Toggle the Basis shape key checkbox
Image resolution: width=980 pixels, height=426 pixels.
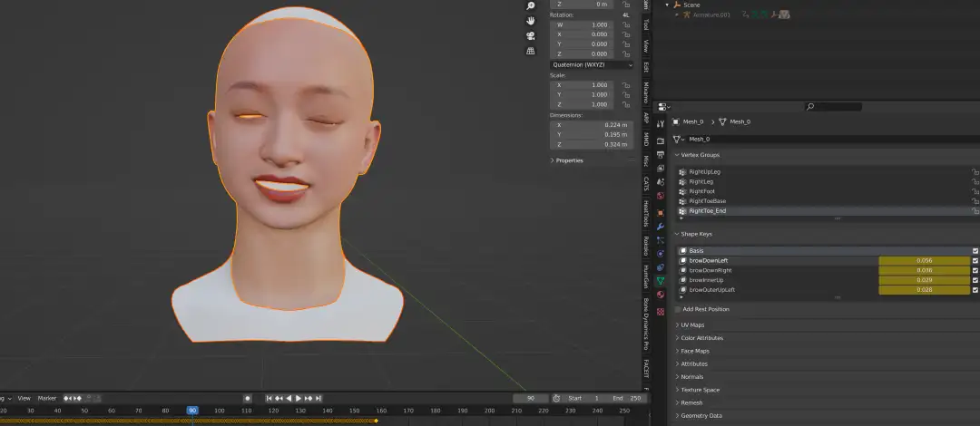pyautogui.click(x=975, y=250)
